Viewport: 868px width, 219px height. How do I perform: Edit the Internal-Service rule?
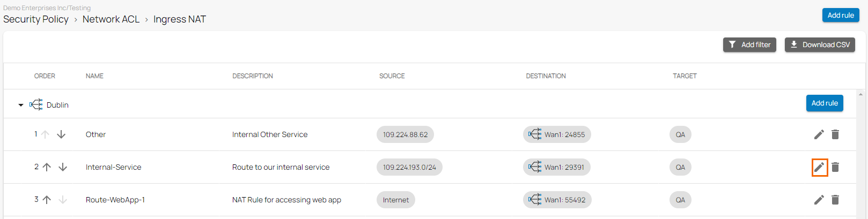819,167
